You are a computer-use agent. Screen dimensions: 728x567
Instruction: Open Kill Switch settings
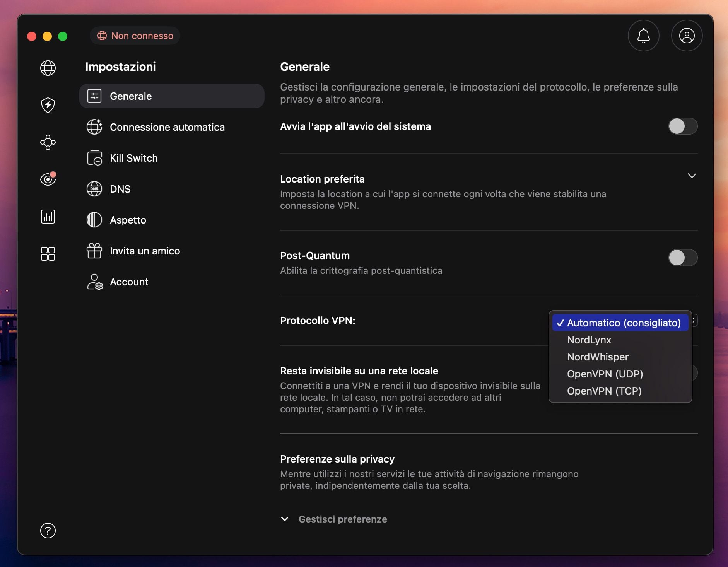tap(172, 158)
